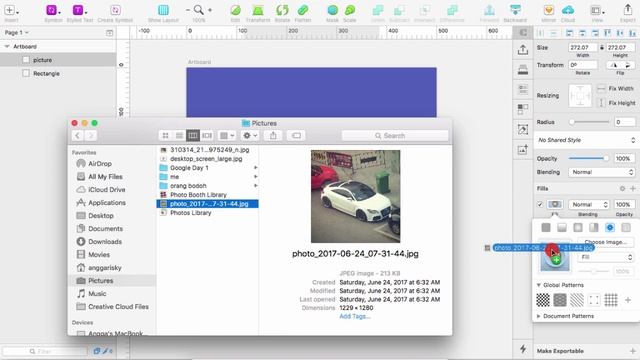Uncheck the fill enabled checkbox
Viewport: 640px width, 360px height.
point(540,204)
